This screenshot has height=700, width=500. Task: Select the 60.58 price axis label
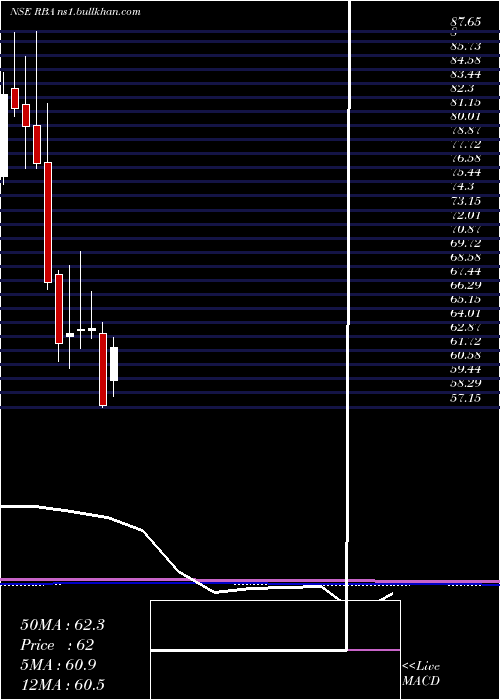pos(466,355)
